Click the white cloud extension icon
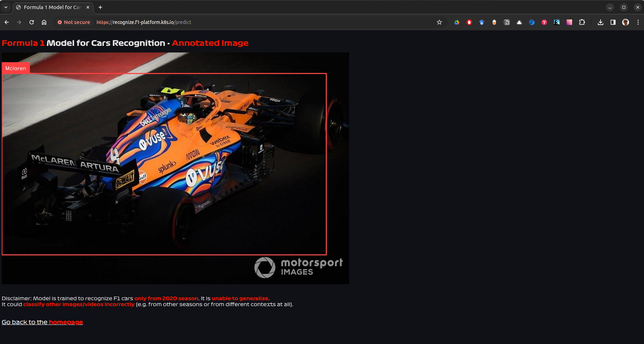The width and height of the screenshot is (644, 344). (x=519, y=22)
